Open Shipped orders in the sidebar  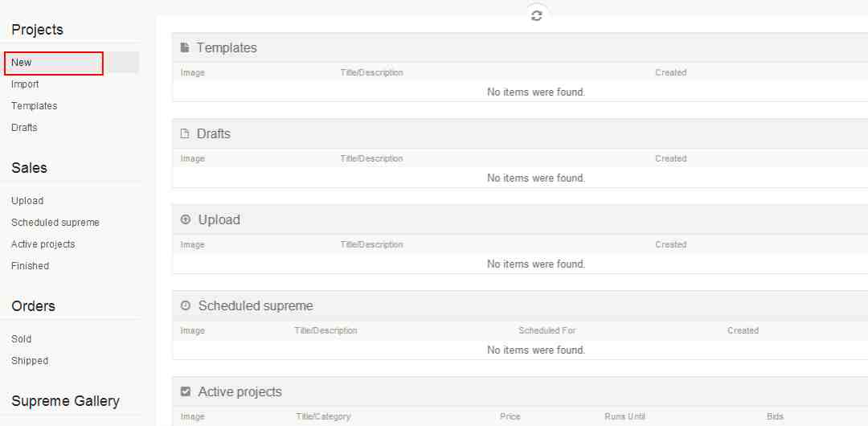coord(30,361)
